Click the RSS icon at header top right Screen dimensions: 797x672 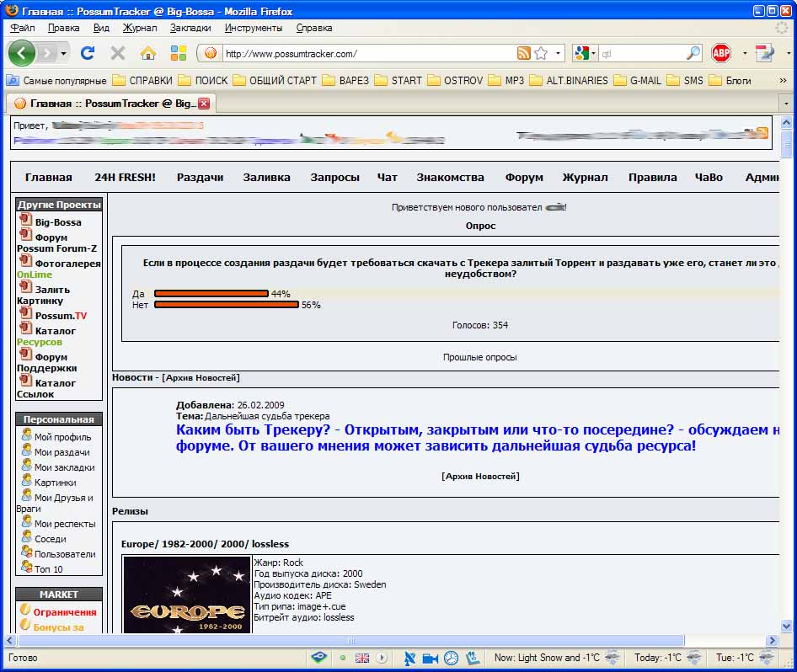[x=762, y=132]
